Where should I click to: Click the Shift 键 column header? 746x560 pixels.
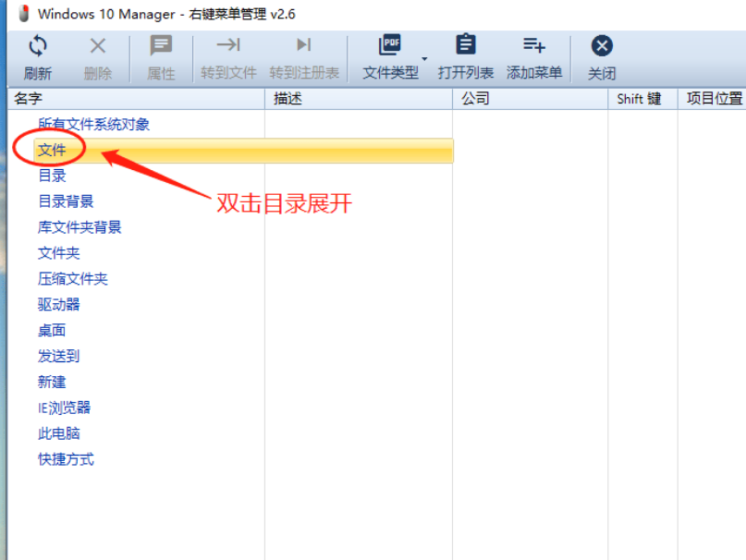click(639, 99)
